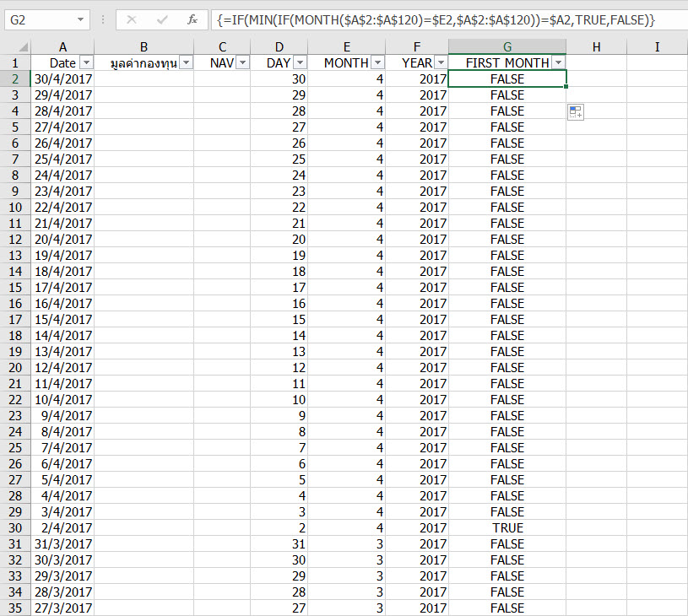The width and height of the screenshot is (688, 616).
Task: Click the date cell 2/4/2017
Action: tap(62, 527)
